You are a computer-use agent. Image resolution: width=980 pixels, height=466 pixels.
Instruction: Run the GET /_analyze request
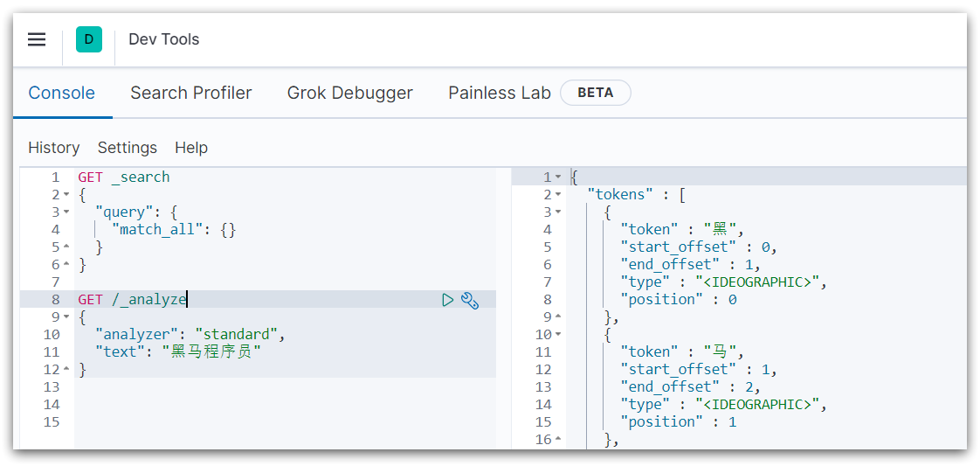coord(447,300)
